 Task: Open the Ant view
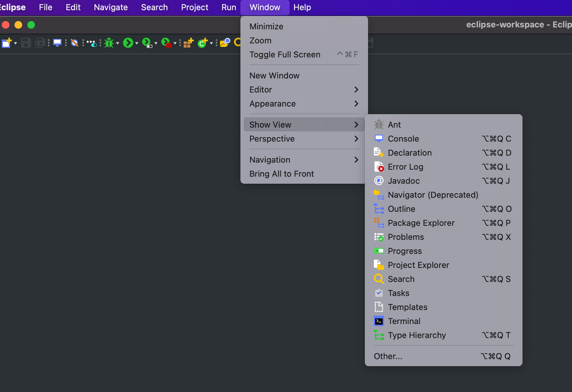coord(444,125)
